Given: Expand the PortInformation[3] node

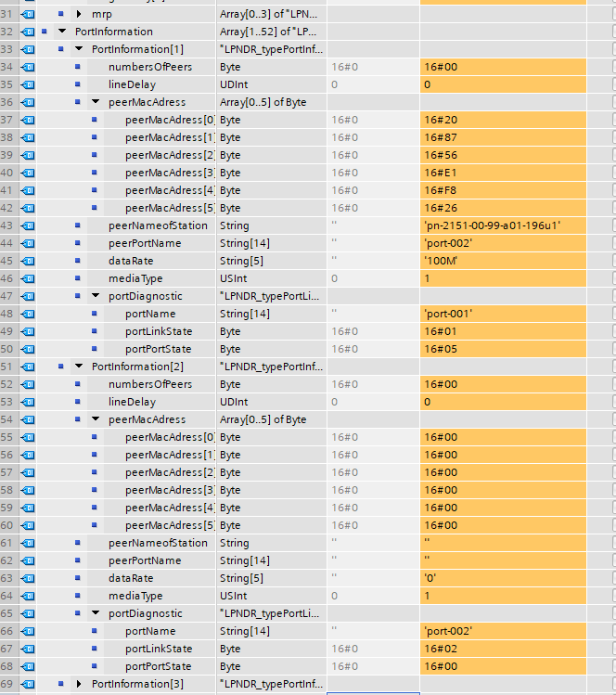Looking at the screenshot, I should point(79,684).
